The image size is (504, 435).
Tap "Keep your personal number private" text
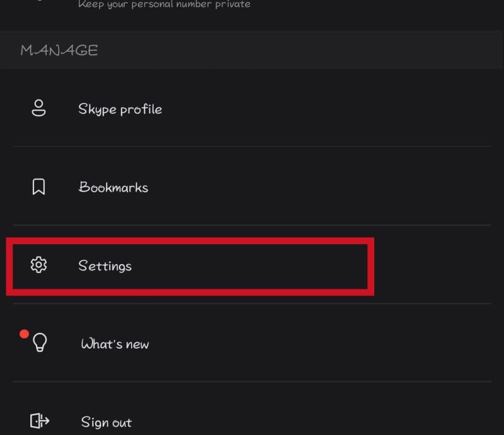(164, 4)
